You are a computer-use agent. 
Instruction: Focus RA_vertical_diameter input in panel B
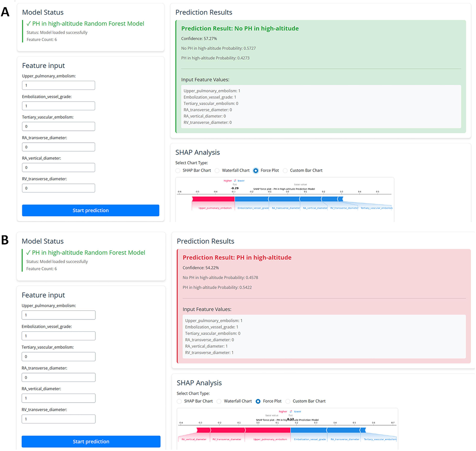click(x=58, y=398)
